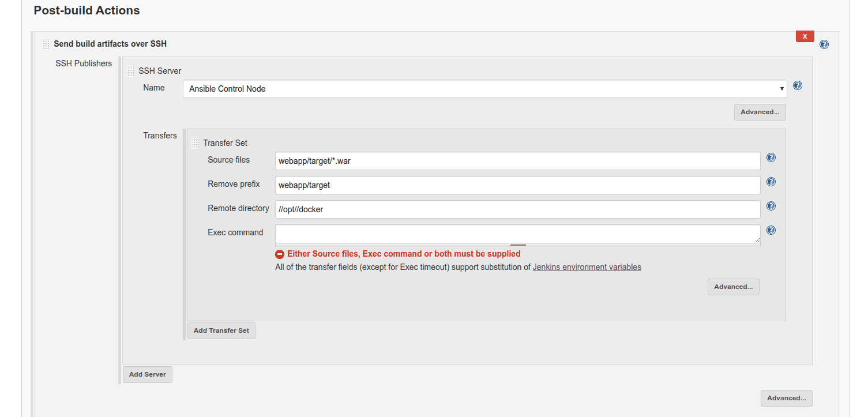
Task: Open help for Send build artifacts over SSH
Action: point(824,44)
